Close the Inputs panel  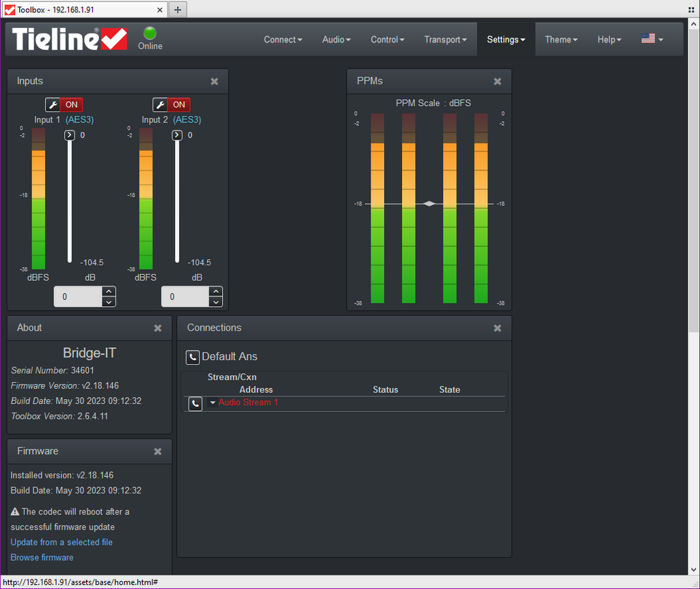(x=214, y=81)
